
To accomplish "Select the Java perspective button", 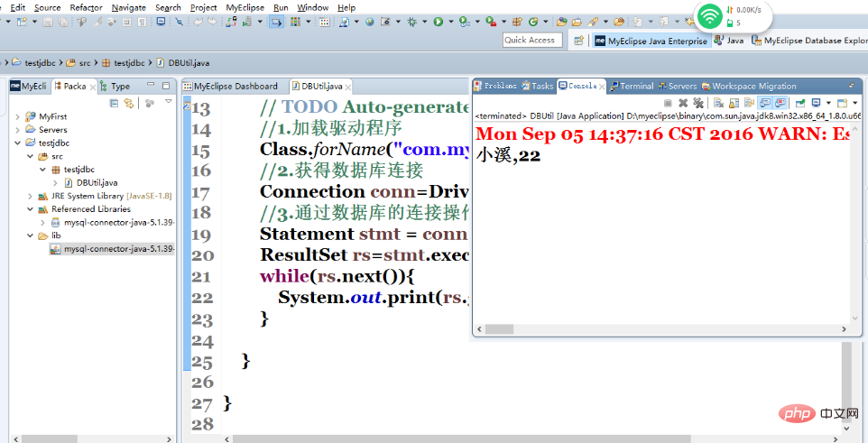I will click(729, 41).
